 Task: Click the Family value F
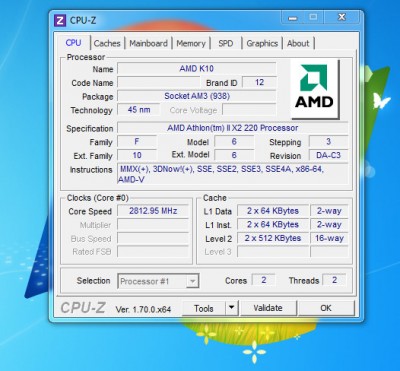137,142
